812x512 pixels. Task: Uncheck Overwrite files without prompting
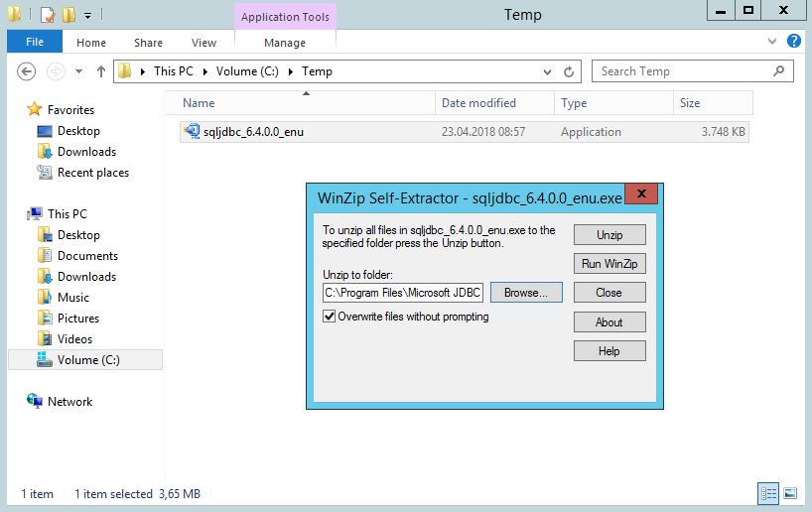tap(329, 317)
